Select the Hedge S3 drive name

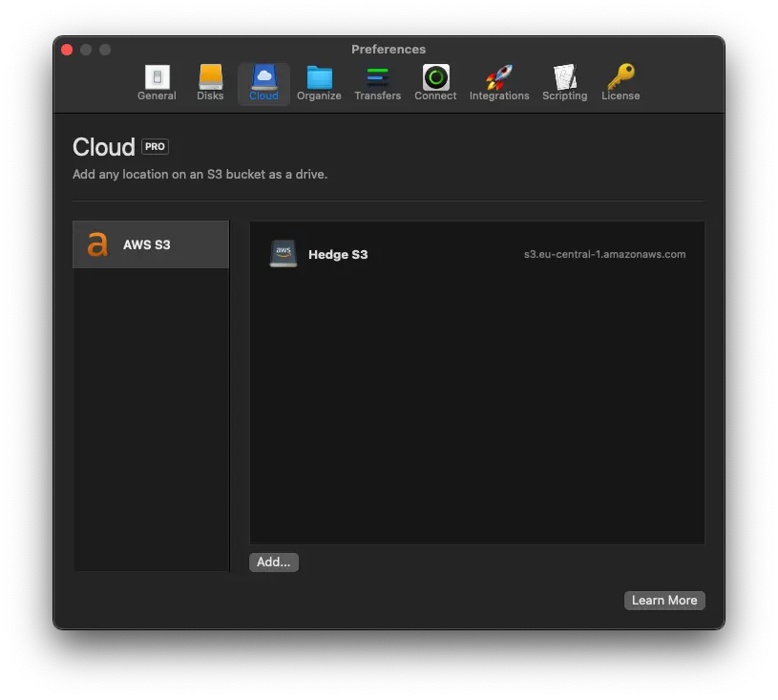[x=338, y=255]
